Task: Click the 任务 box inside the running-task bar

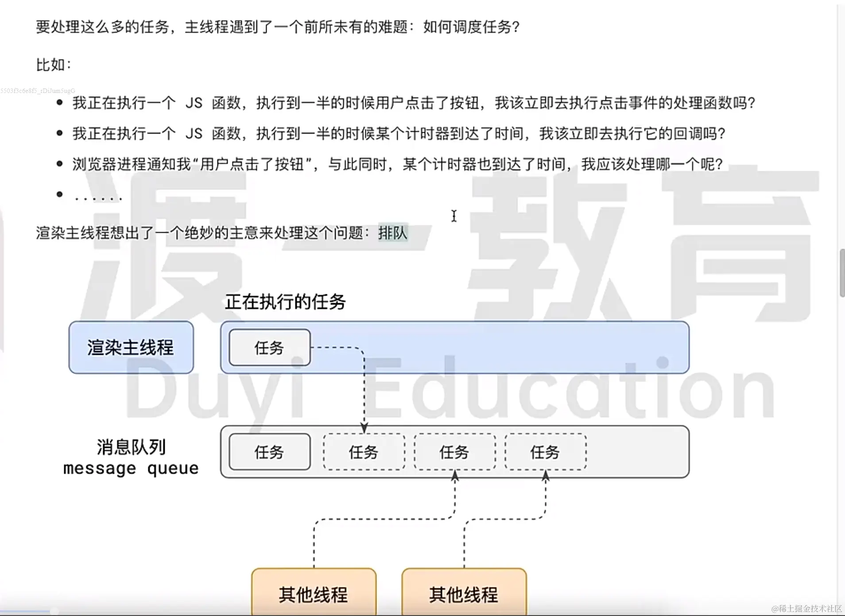Action: (270, 347)
